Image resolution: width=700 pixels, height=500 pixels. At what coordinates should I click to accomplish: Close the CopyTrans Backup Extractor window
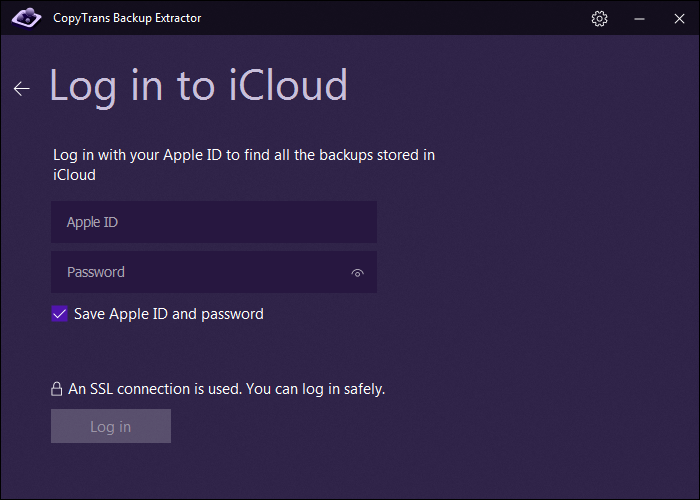pos(679,18)
